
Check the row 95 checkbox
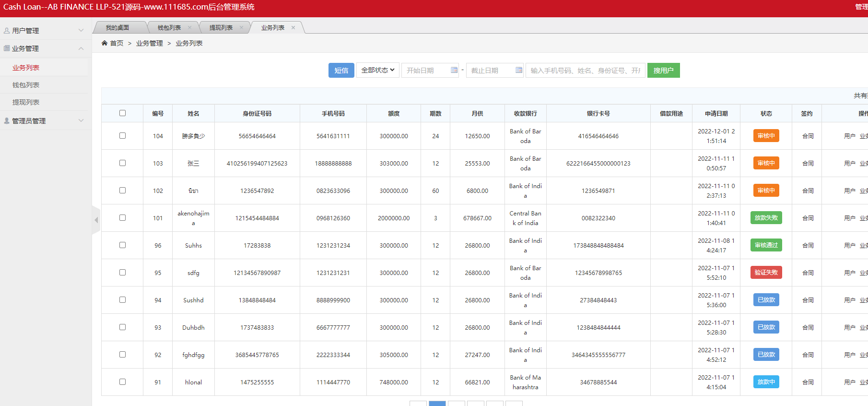click(x=123, y=273)
